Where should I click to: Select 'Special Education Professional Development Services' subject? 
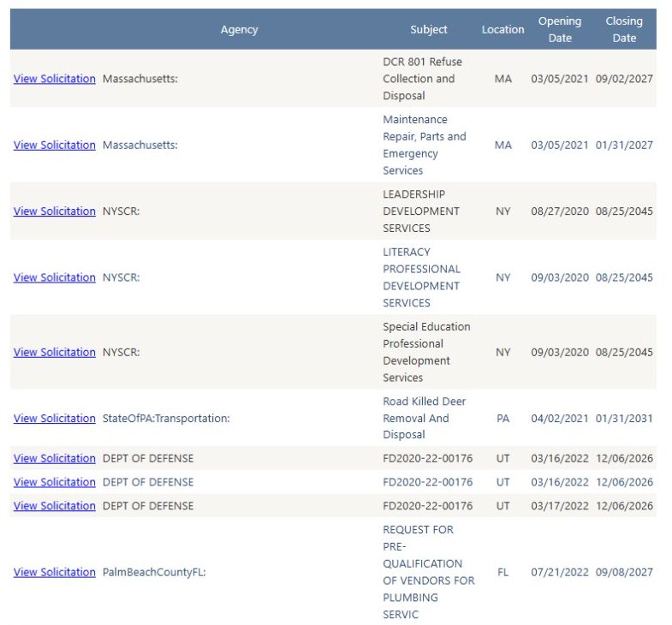(x=426, y=353)
